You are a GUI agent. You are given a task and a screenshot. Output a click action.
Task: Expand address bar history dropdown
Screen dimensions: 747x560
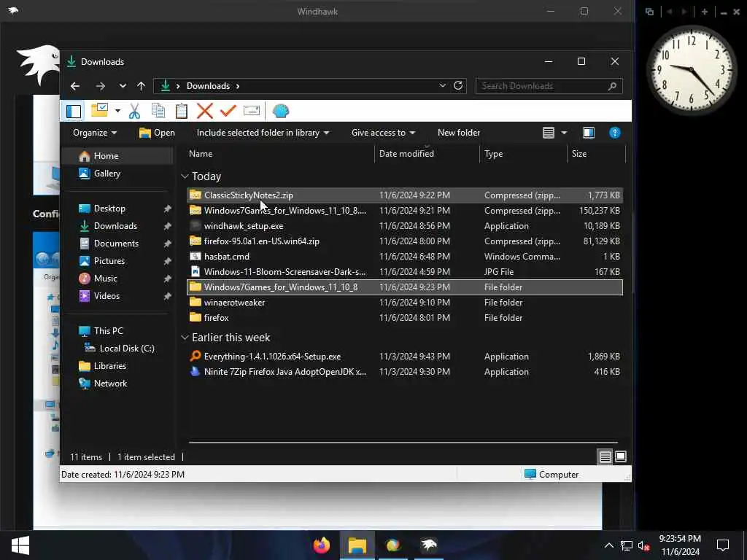443,86
